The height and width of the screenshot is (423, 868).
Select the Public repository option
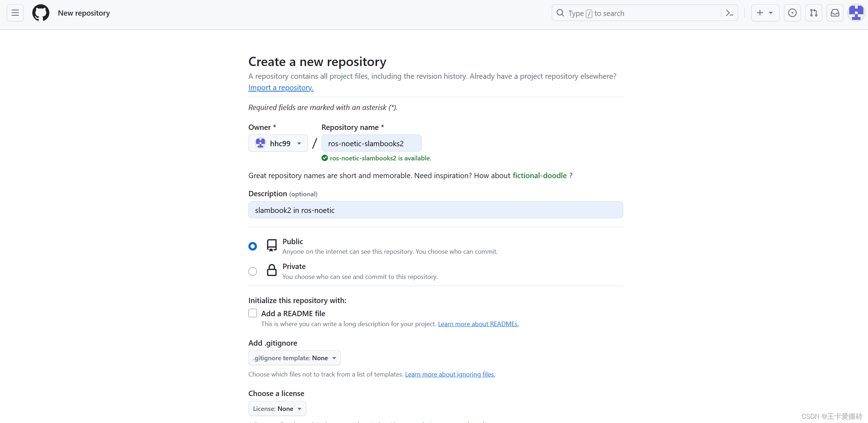[252, 246]
